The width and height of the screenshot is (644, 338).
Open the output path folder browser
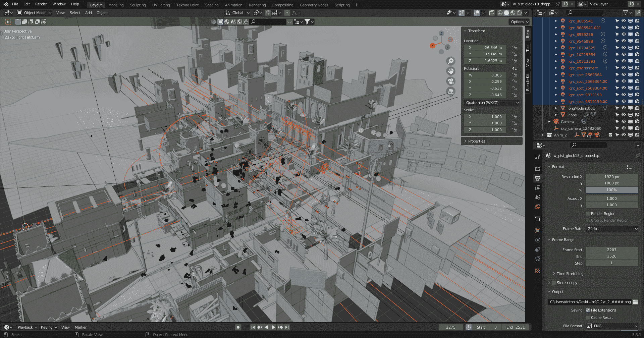point(635,302)
